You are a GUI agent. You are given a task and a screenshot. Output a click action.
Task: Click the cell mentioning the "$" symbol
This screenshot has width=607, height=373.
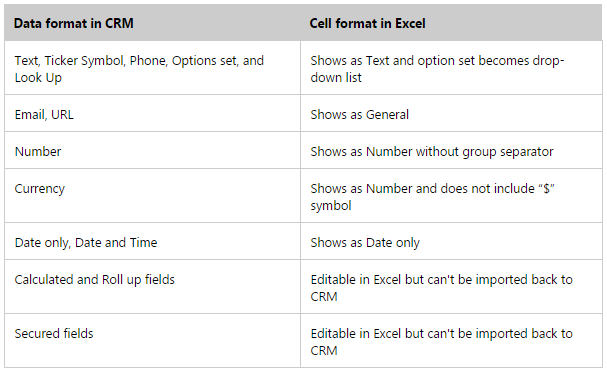pos(451,195)
